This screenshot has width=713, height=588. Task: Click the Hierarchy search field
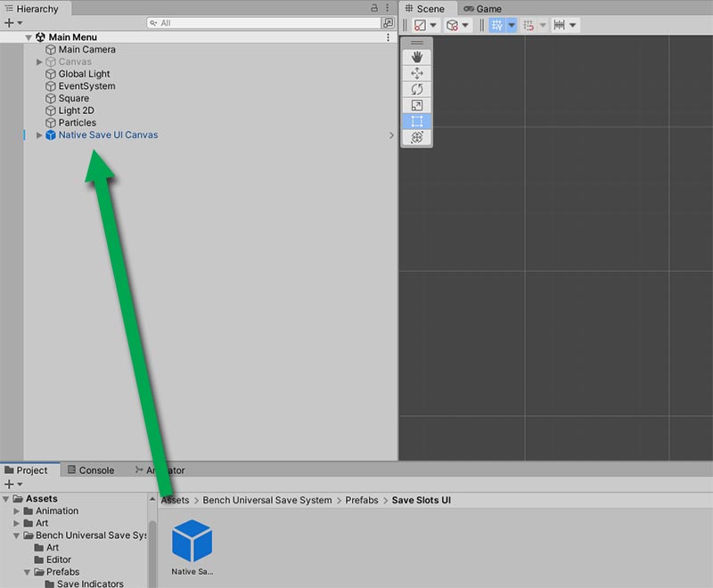(267, 23)
